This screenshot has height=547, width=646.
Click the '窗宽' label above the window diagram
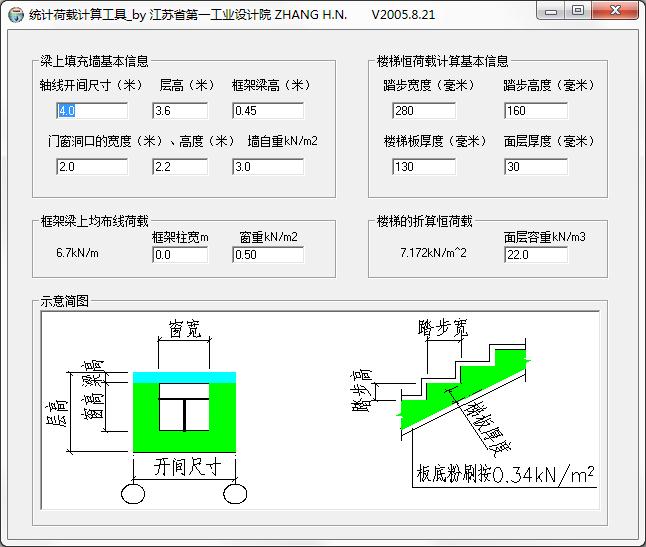pos(185,329)
